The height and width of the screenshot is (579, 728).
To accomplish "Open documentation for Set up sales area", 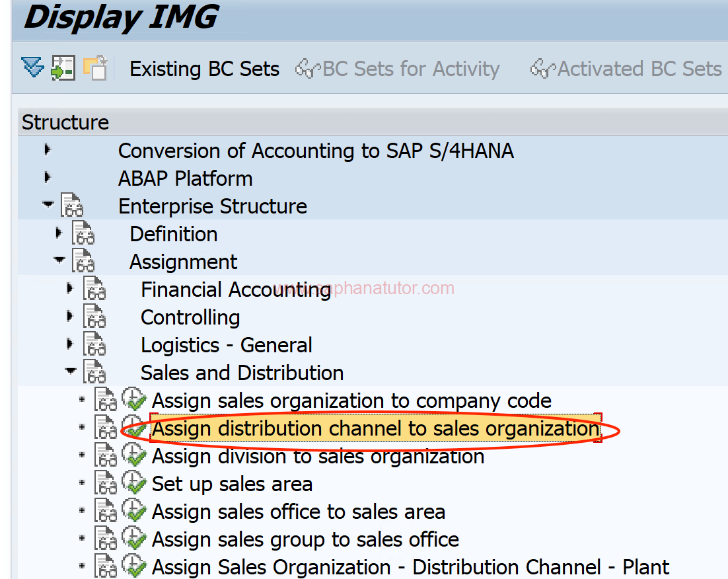I will coord(106,482).
